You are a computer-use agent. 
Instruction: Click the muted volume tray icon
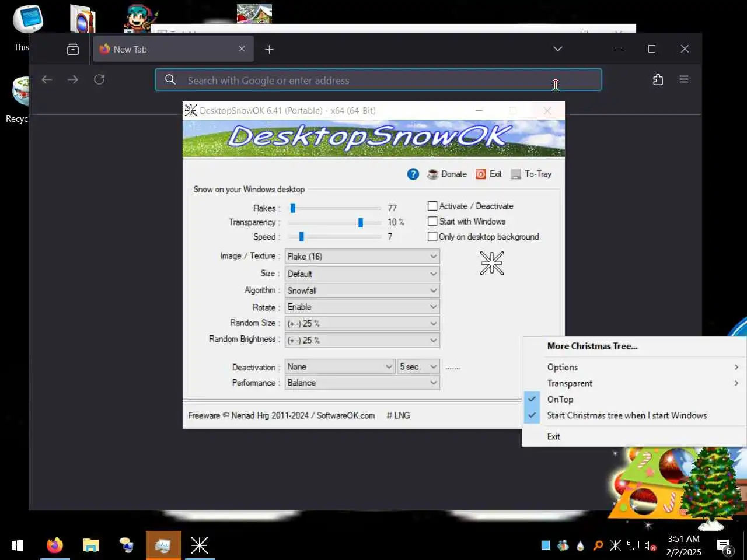651,546
